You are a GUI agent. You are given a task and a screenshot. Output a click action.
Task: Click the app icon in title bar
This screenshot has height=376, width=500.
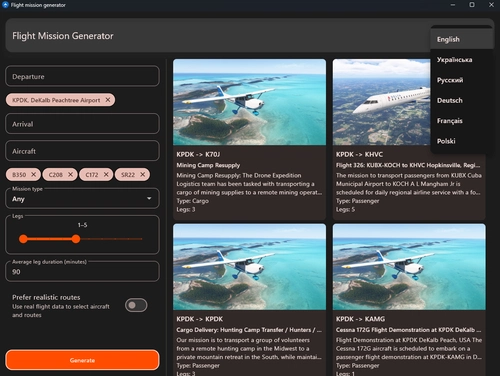[5, 5]
